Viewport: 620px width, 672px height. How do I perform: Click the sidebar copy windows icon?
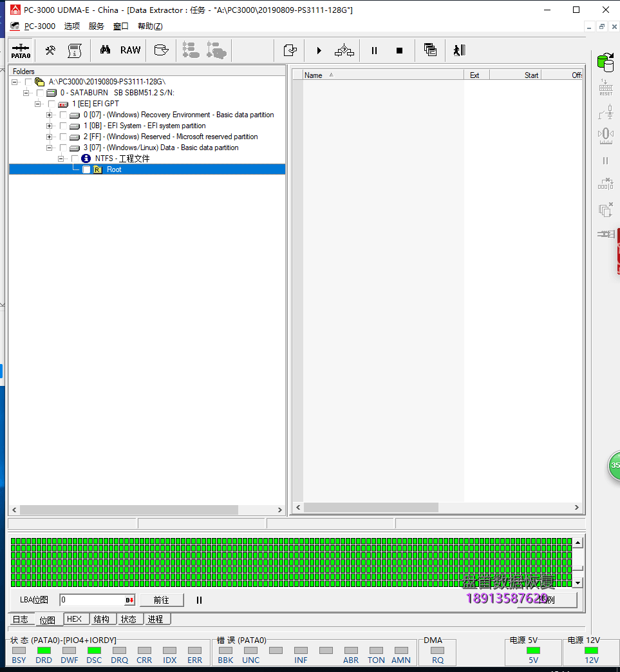605,210
